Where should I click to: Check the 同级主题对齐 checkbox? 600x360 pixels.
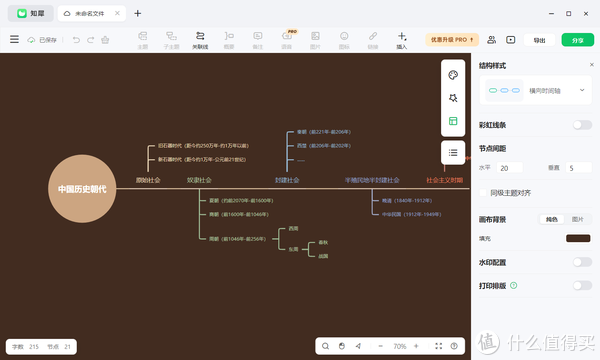click(483, 193)
